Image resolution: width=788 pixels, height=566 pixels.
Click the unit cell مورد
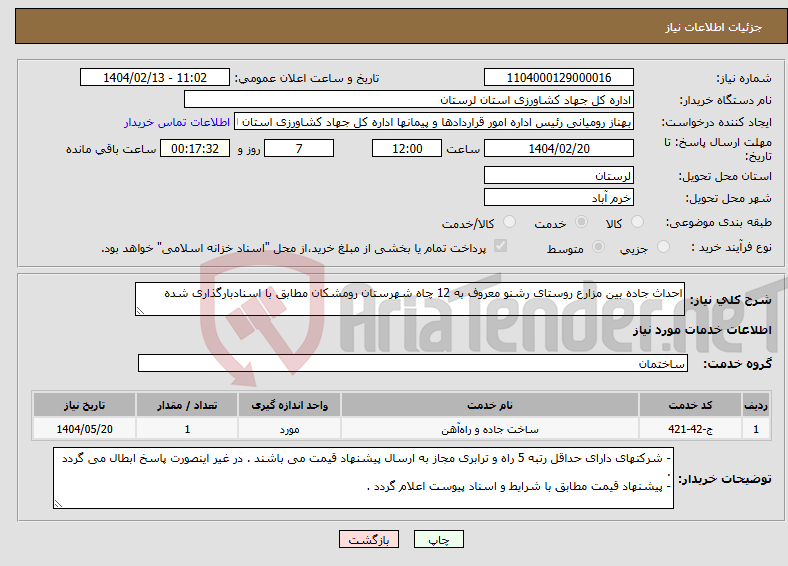(289, 429)
